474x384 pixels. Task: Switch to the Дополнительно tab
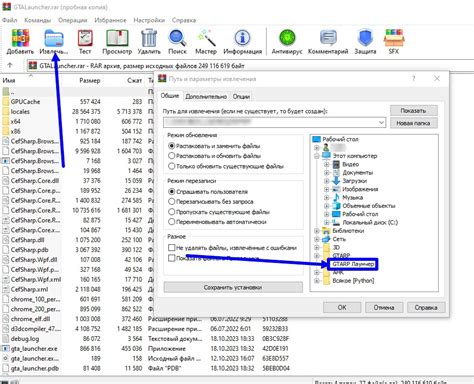click(206, 96)
